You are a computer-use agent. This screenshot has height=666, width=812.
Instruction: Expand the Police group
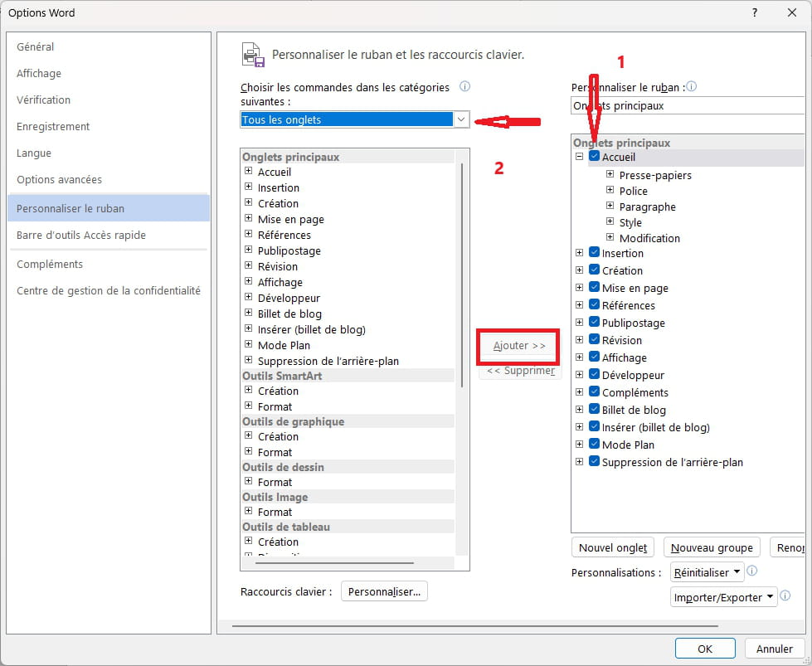[610, 190]
